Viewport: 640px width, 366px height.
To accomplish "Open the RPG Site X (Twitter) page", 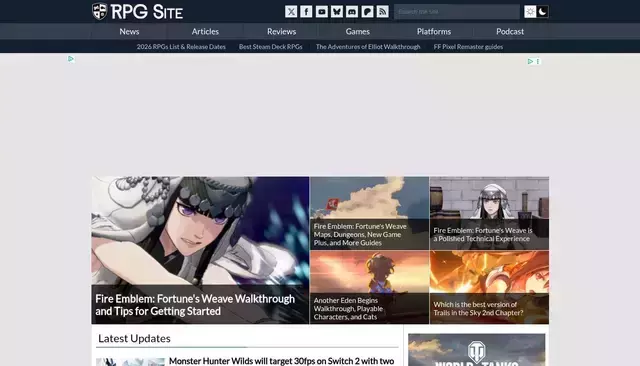I will pyautogui.click(x=291, y=11).
